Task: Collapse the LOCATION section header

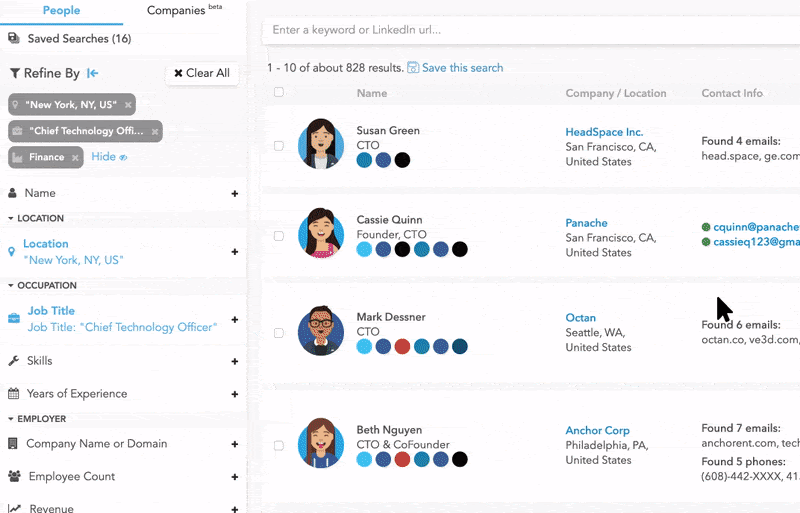Action: pos(36,218)
